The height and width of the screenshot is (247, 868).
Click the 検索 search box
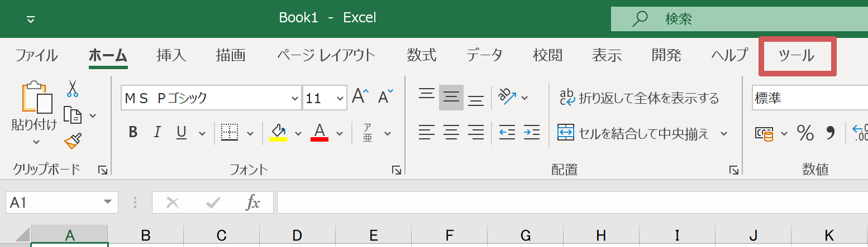click(x=737, y=19)
